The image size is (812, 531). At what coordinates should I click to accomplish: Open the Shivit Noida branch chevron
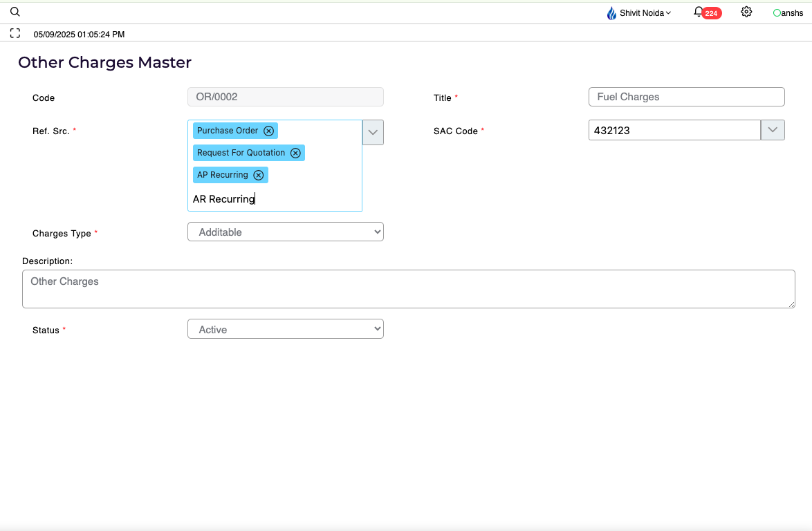pyautogui.click(x=668, y=13)
